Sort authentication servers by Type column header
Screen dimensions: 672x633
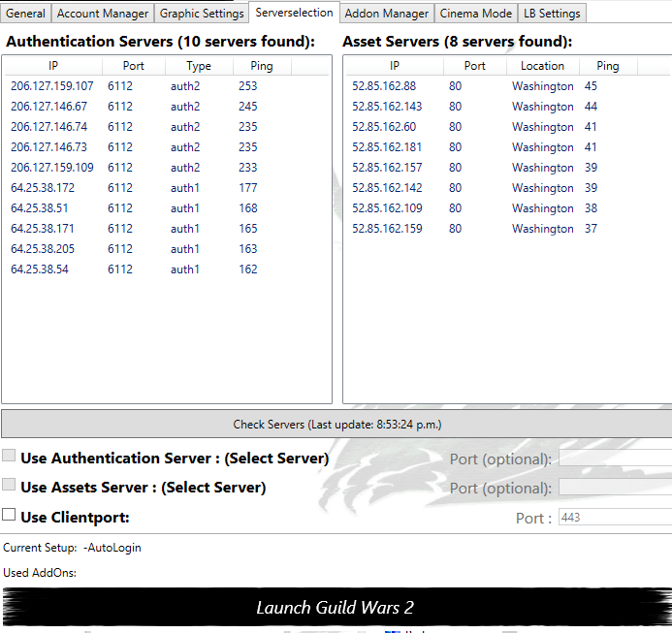point(199,66)
